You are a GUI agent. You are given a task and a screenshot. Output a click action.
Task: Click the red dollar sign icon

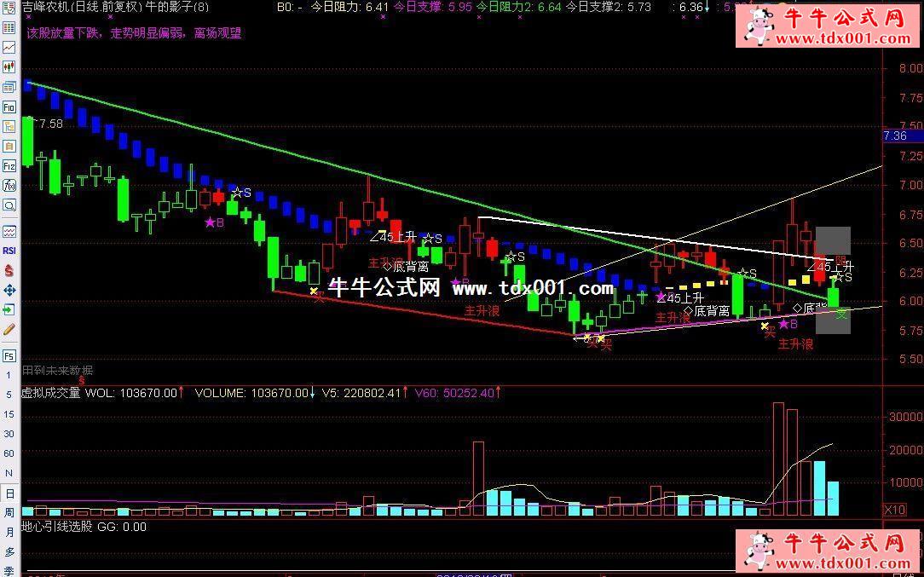[x=9, y=270]
